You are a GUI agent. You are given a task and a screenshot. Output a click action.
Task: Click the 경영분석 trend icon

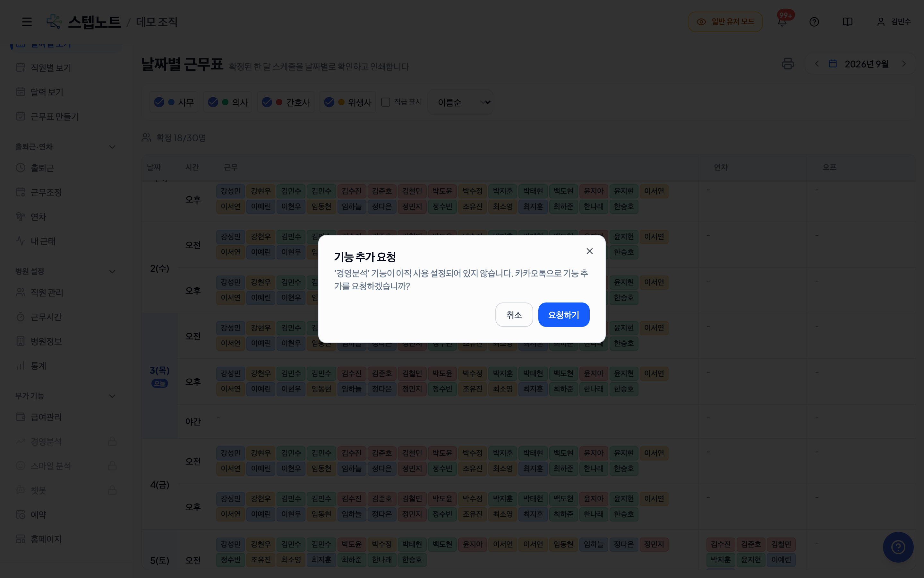(x=21, y=441)
